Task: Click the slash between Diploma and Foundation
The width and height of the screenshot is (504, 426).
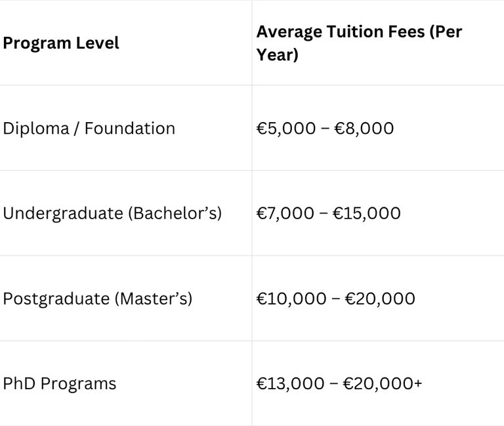Action: coord(77,128)
